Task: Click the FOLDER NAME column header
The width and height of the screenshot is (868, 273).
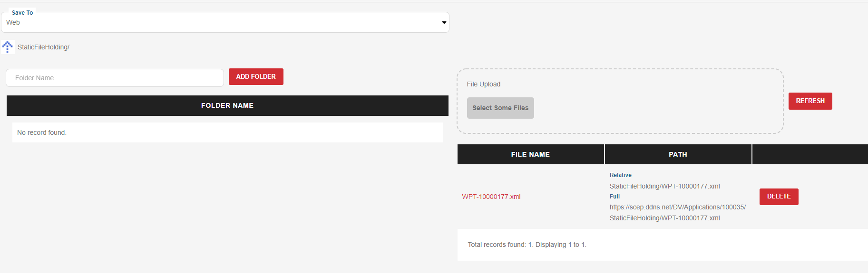Action: point(227,105)
